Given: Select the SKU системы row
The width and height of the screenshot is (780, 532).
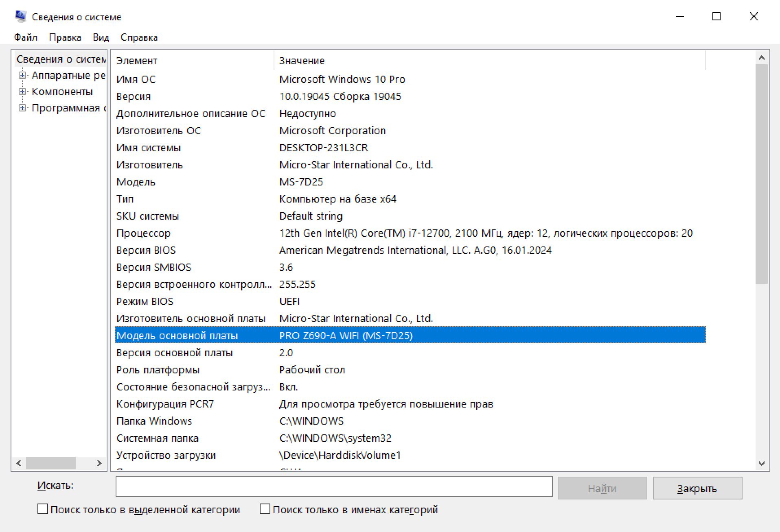Looking at the screenshot, I should 410,216.
